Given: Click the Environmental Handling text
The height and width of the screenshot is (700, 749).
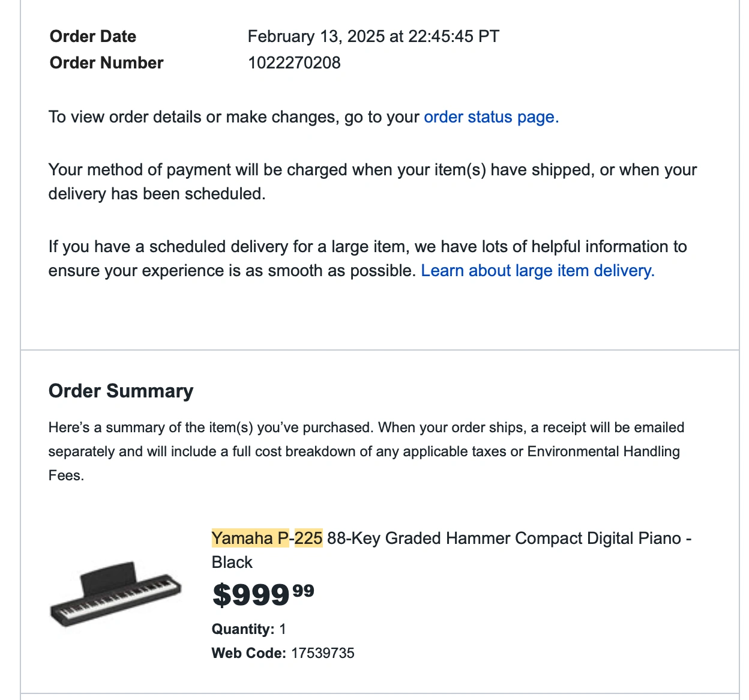Looking at the screenshot, I should pyautogui.click(x=603, y=451).
